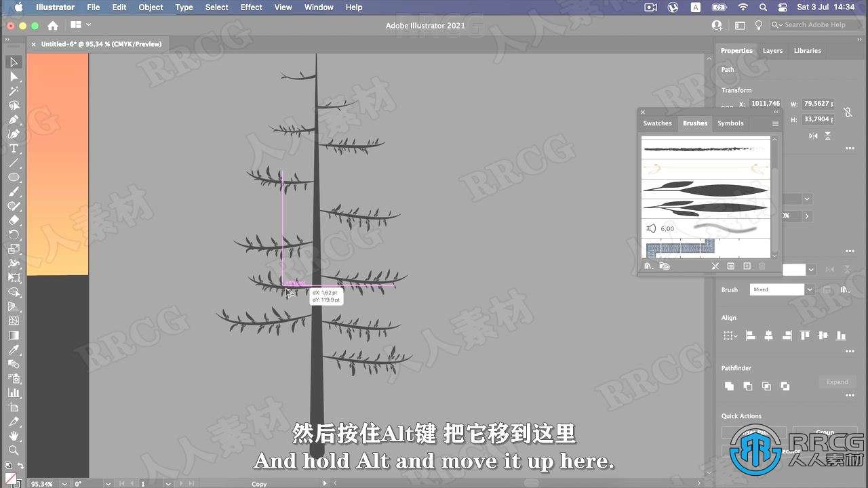Activate the Hand tool
Viewport: 868px width, 488px height.
14,436
